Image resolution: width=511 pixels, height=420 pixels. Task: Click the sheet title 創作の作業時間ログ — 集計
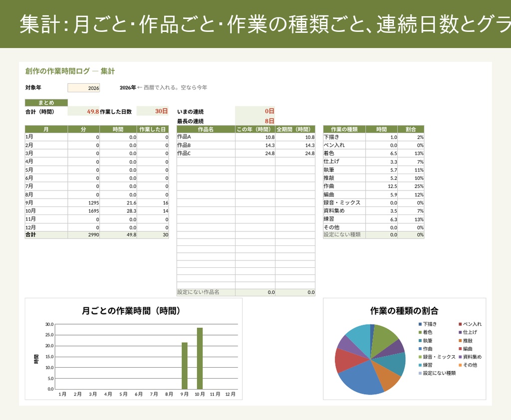(70, 71)
